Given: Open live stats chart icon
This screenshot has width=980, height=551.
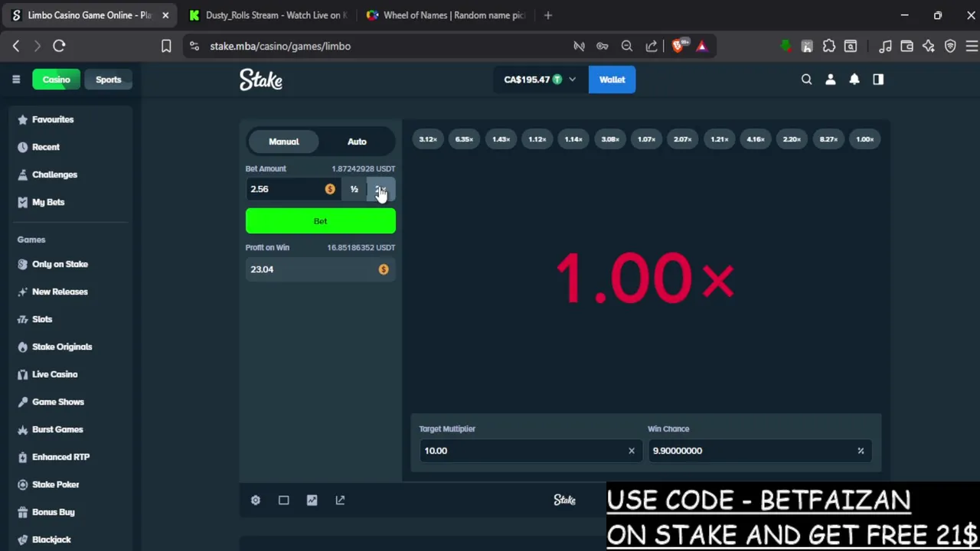Looking at the screenshot, I should point(312,500).
